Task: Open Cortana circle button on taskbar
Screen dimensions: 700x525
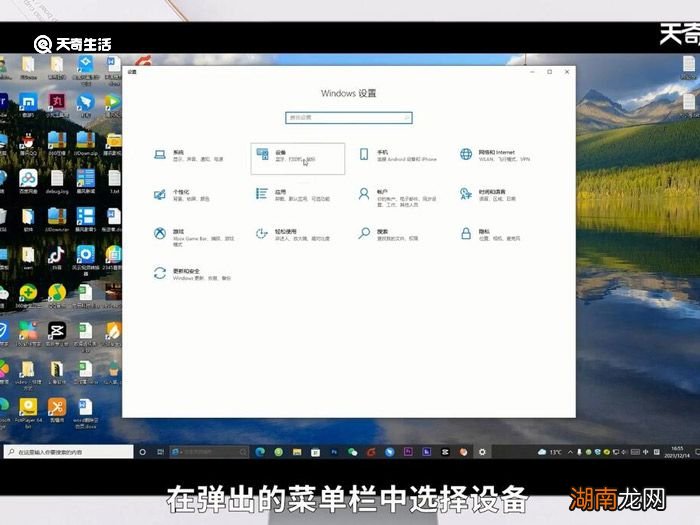Action: click(x=142, y=452)
